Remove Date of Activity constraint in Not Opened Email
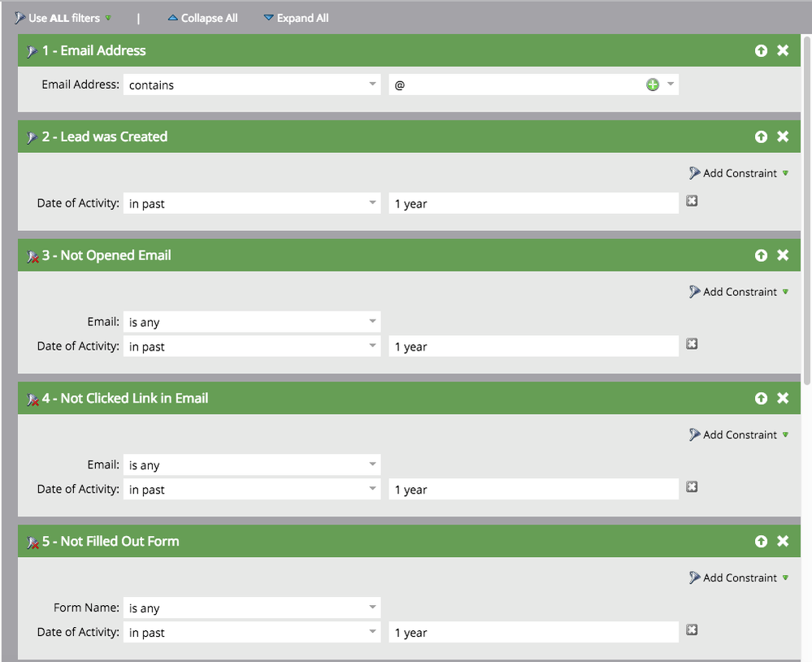 [692, 344]
